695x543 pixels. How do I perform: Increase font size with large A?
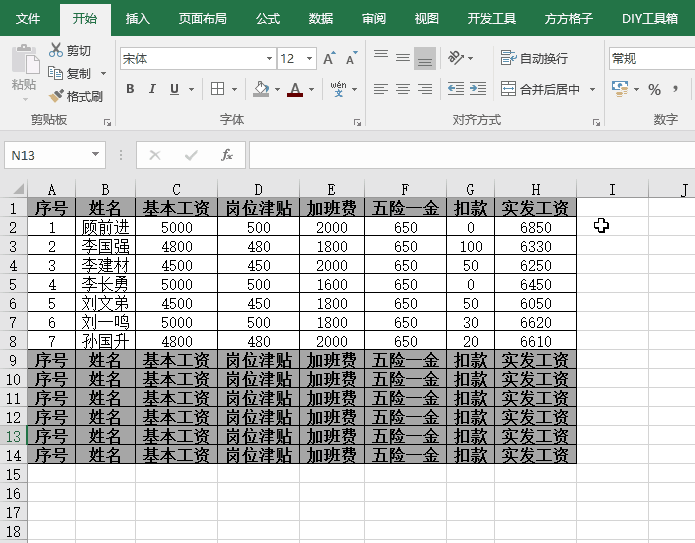(328, 59)
